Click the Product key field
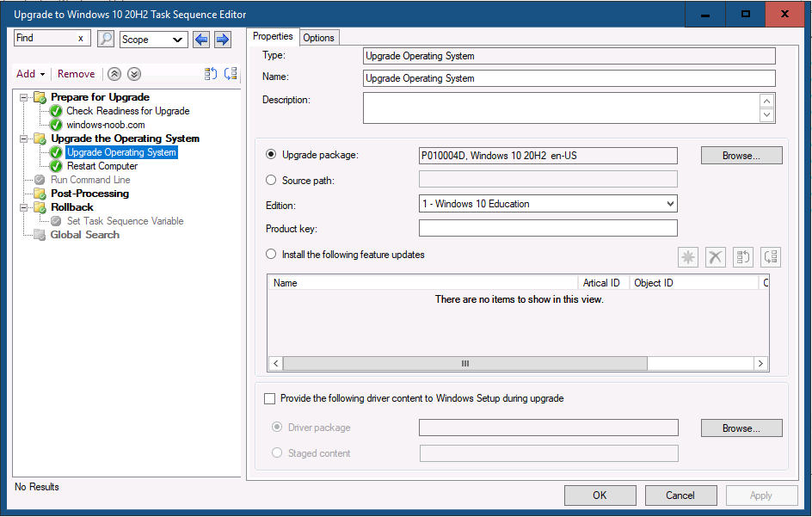 (x=548, y=228)
